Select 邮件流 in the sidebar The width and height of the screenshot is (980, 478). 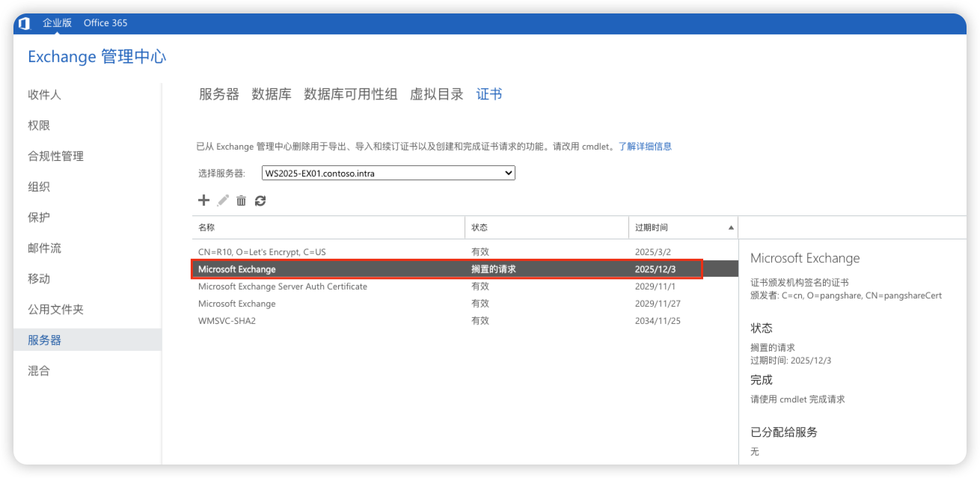tap(44, 248)
